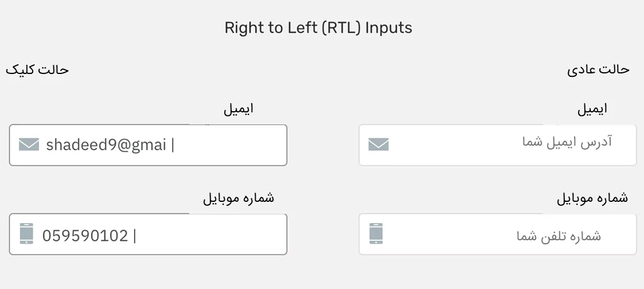Click the typed text shadeed9@gmai
Viewport: 644px width, 289px height.
pyautogui.click(x=106, y=145)
